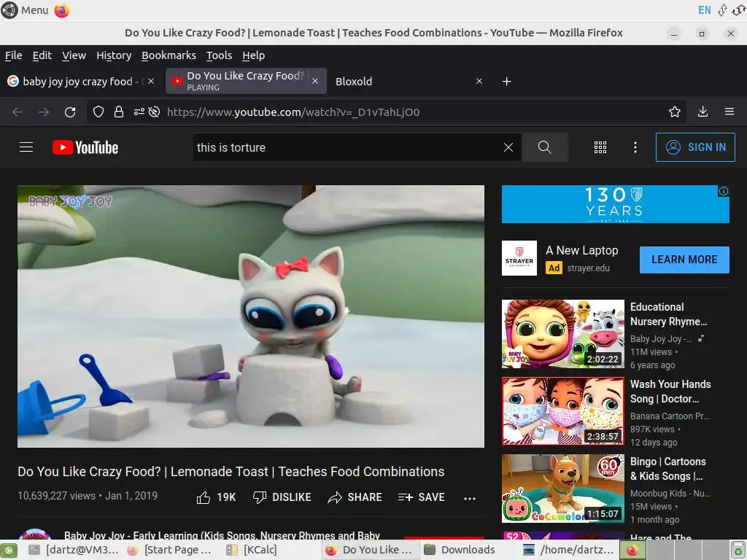Switch to /home/dartz taskbar window
The height and width of the screenshot is (560, 747).
[x=568, y=550]
